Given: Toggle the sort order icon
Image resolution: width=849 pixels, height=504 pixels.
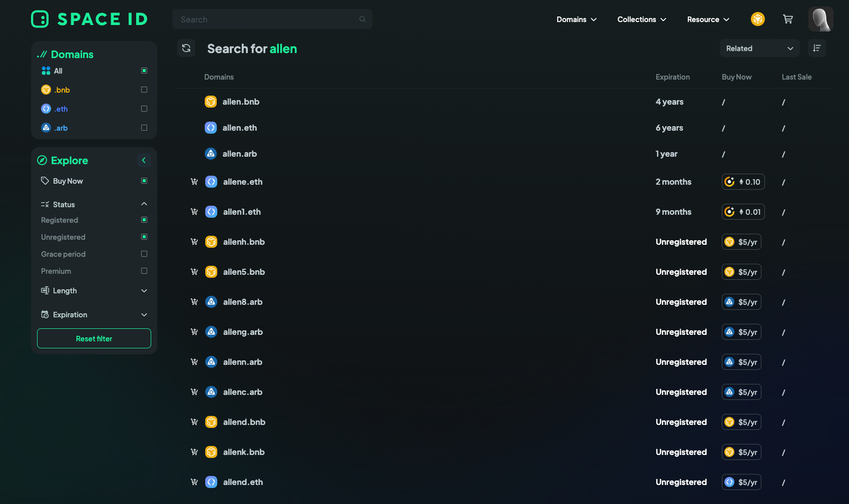Looking at the screenshot, I should 817,48.
